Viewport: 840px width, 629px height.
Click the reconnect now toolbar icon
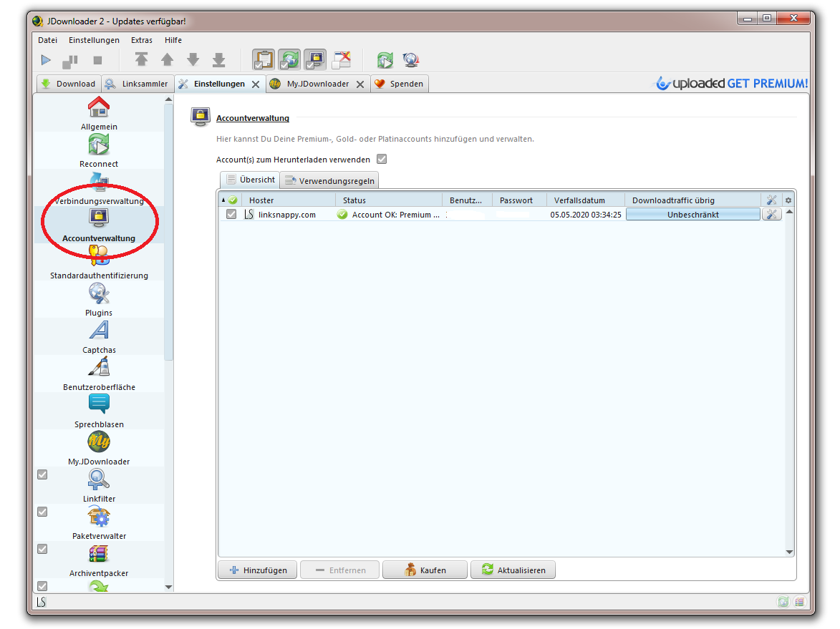point(385,60)
